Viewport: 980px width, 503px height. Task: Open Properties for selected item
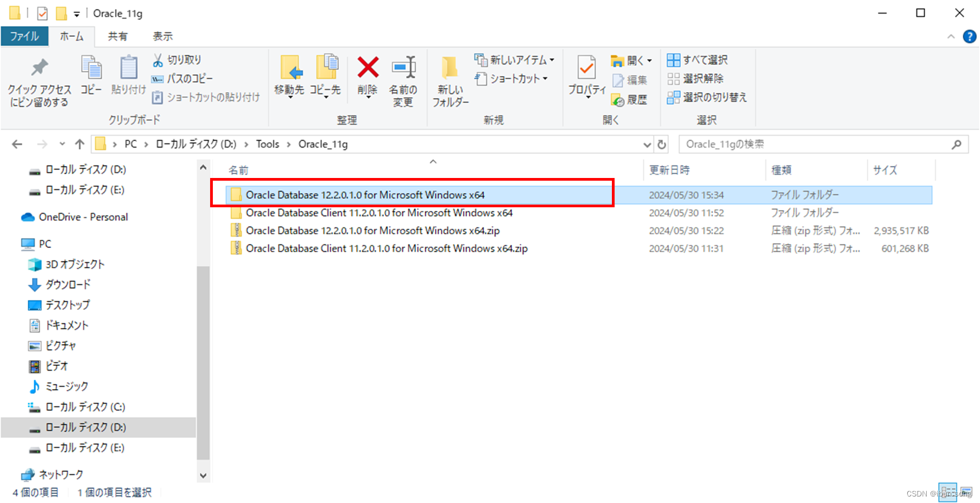pos(587,76)
